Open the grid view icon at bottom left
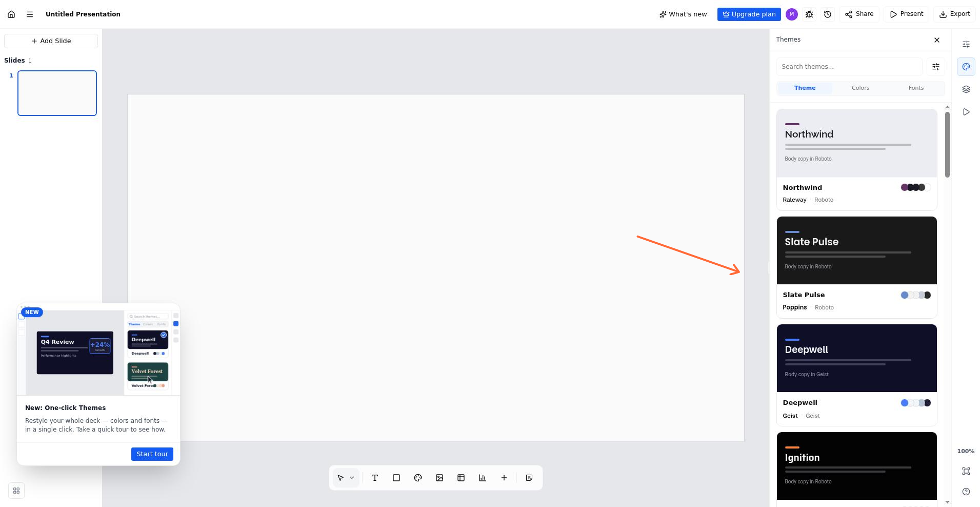The height and width of the screenshot is (507, 980). [16, 491]
